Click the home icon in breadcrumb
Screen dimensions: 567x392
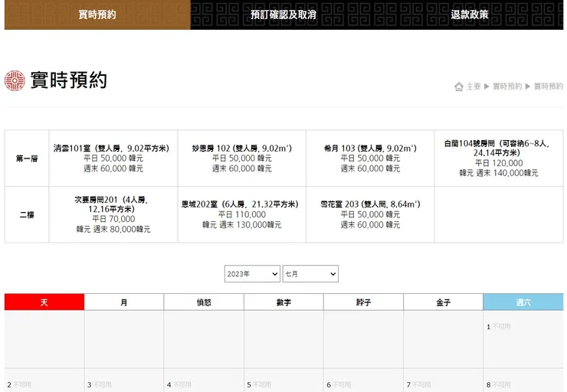[458, 87]
